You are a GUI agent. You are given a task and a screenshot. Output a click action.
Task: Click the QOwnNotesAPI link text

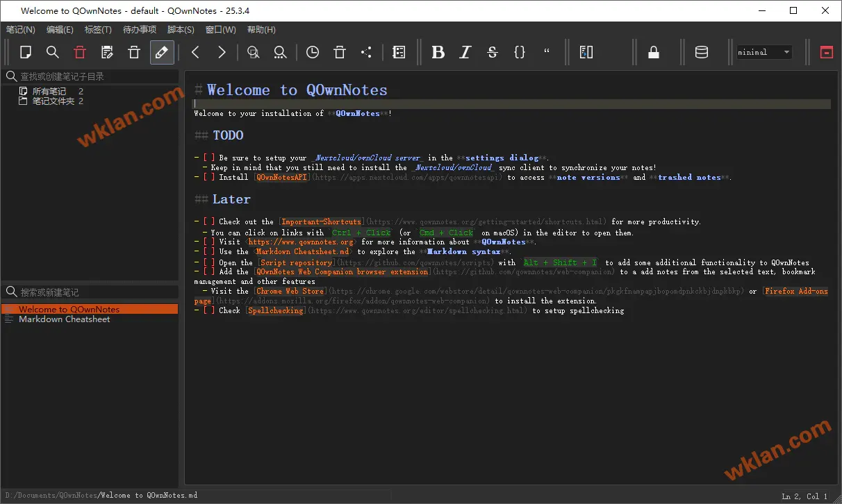[281, 178]
